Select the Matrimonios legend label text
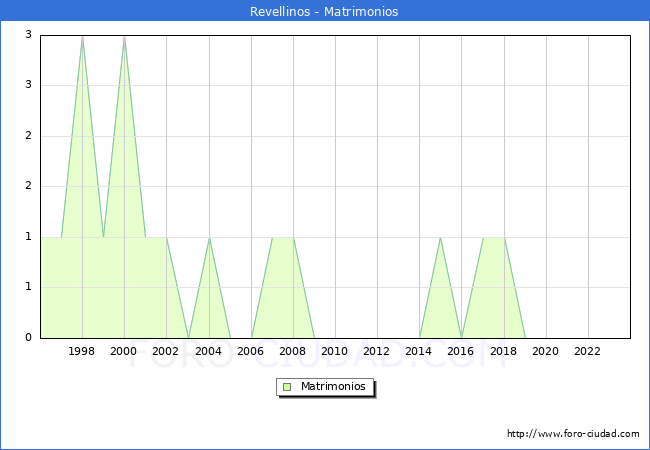The height and width of the screenshot is (450, 650). click(x=333, y=387)
